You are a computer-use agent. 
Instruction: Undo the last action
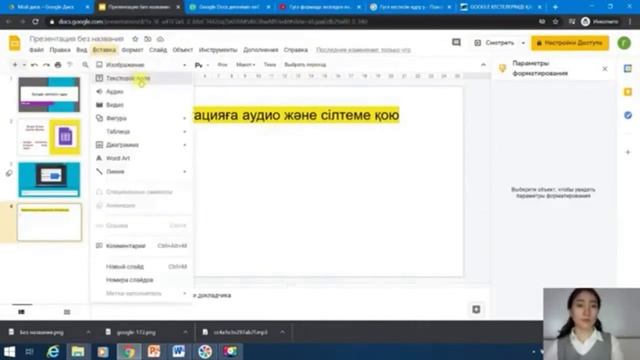(x=34, y=64)
